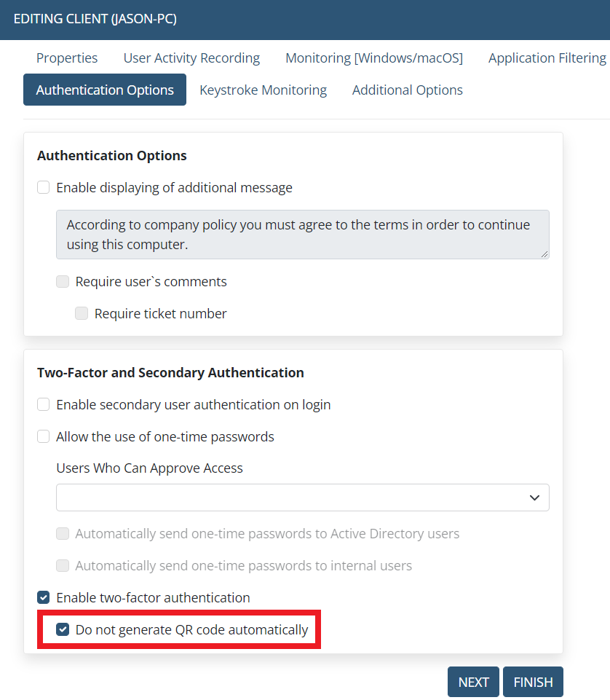
Task: Toggle sending passwords to Active Directory users
Action: pos(63,534)
